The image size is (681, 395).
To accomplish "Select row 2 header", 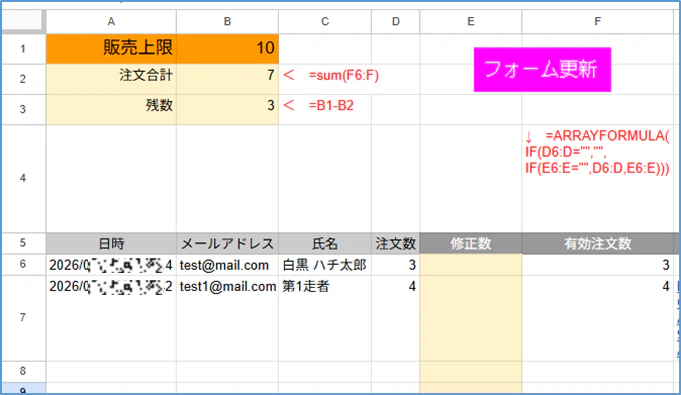I will click(23, 79).
